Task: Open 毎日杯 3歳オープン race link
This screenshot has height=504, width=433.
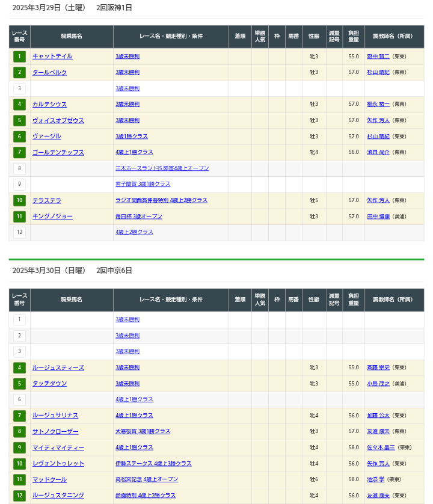Action: pyautogui.click(x=139, y=217)
